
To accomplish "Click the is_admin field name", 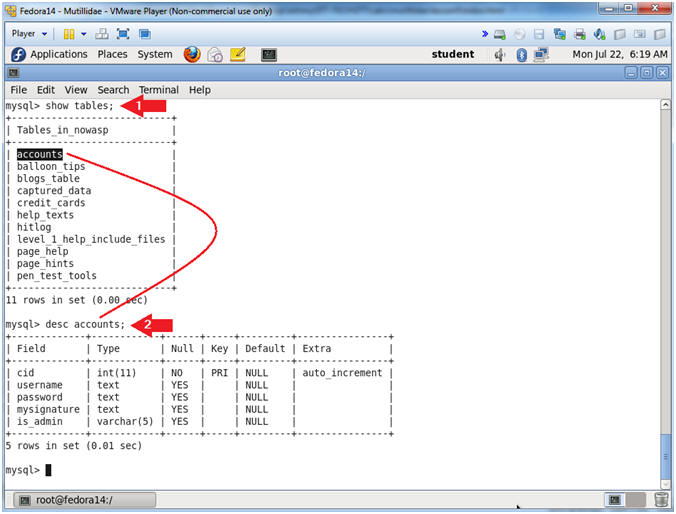I will tap(40, 421).
